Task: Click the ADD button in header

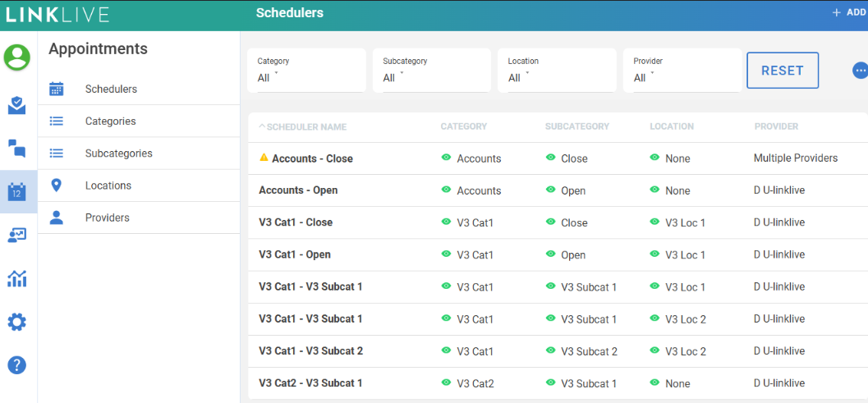Action: [x=849, y=12]
